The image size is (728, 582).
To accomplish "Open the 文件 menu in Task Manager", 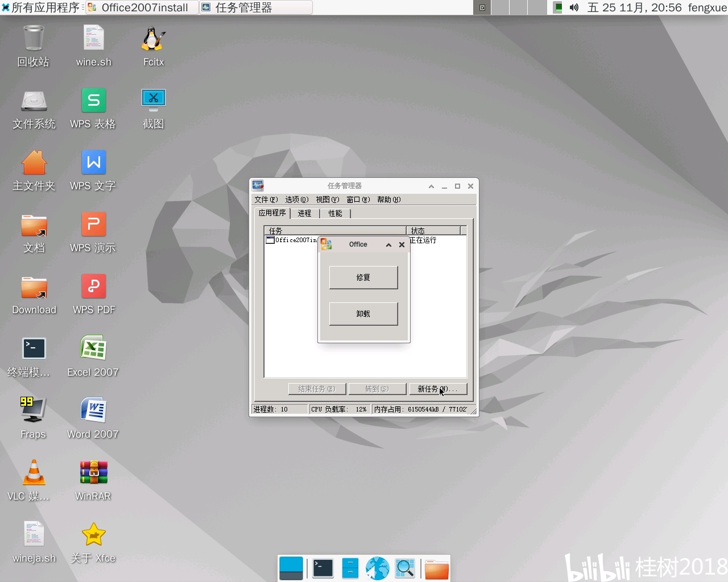I will 266,199.
